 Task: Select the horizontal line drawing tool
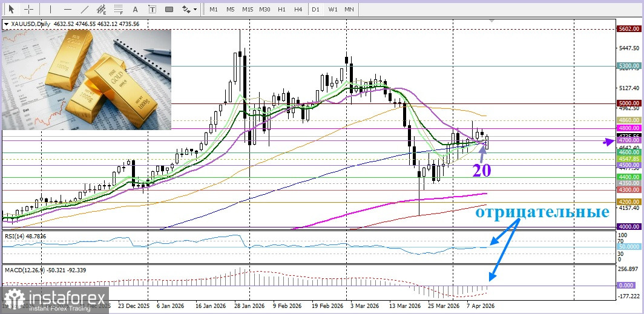[68, 9]
